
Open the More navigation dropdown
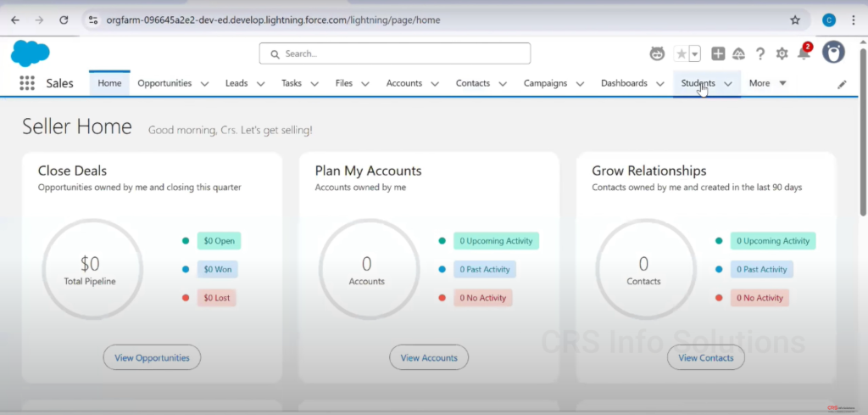[768, 83]
